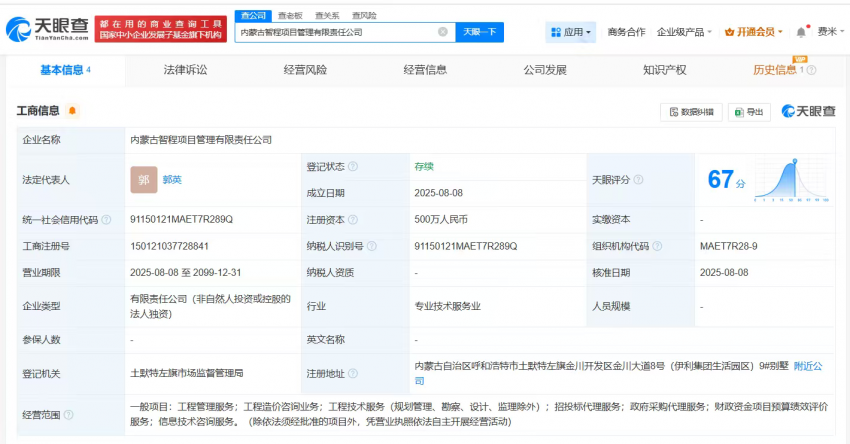Click the 郭 avatar of the legal representative

click(144, 179)
